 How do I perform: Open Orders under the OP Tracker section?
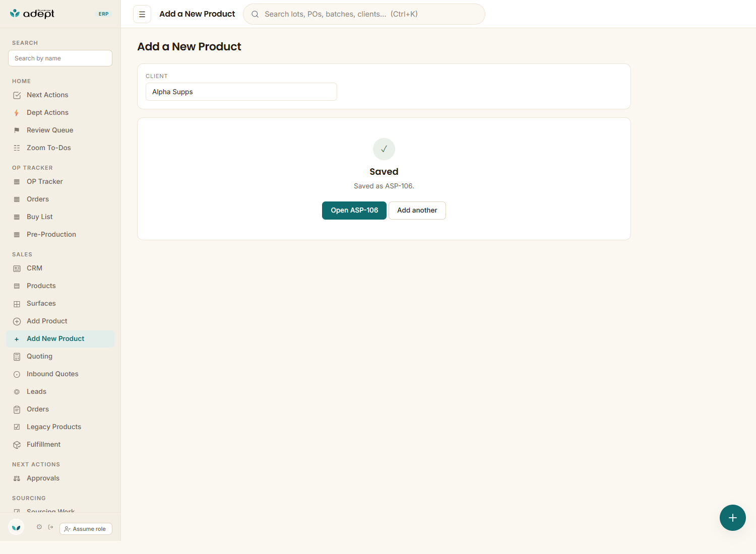click(60, 199)
